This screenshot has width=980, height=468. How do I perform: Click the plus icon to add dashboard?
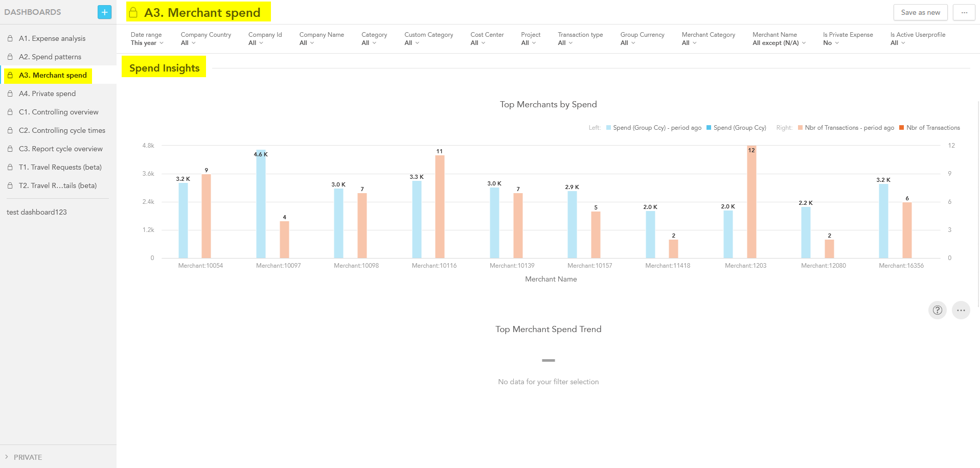tap(104, 12)
